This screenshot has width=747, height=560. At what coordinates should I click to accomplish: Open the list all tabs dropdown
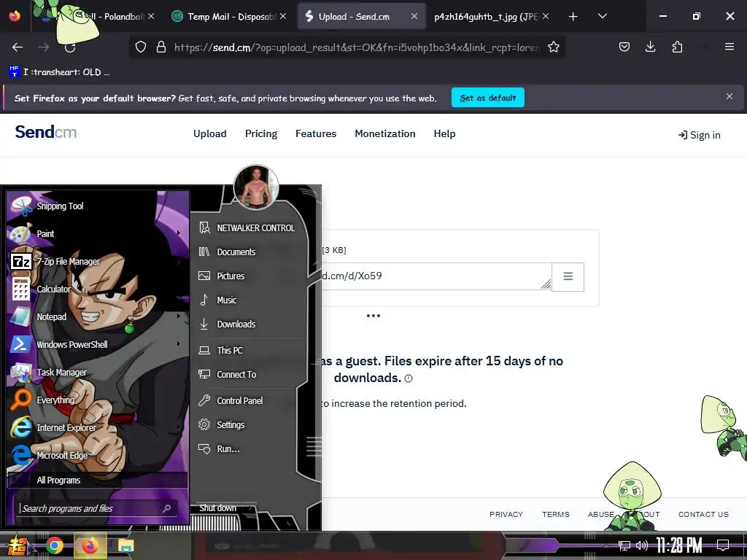602,17
